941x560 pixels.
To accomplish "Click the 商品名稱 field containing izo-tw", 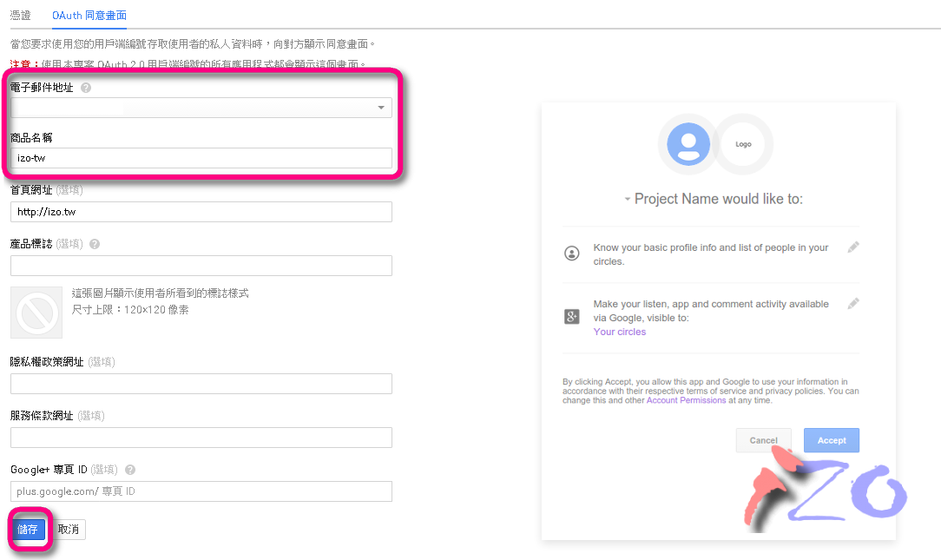I will [x=201, y=159].
